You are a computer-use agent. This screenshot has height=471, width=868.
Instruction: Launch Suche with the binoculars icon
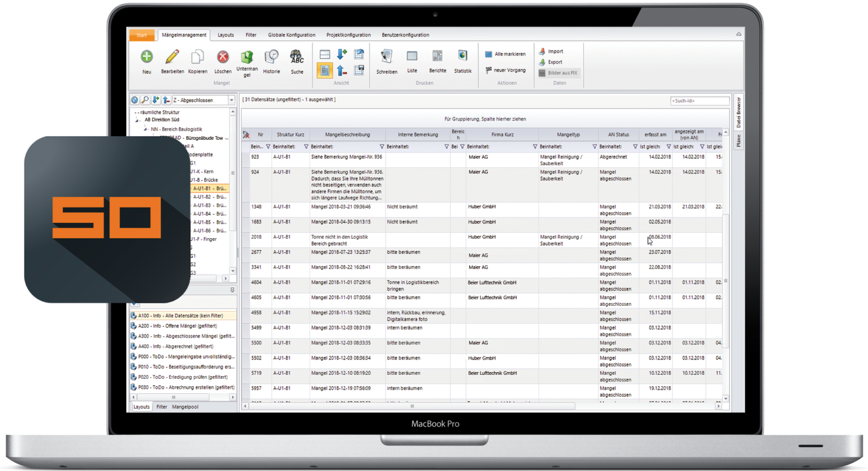(297, 57)
